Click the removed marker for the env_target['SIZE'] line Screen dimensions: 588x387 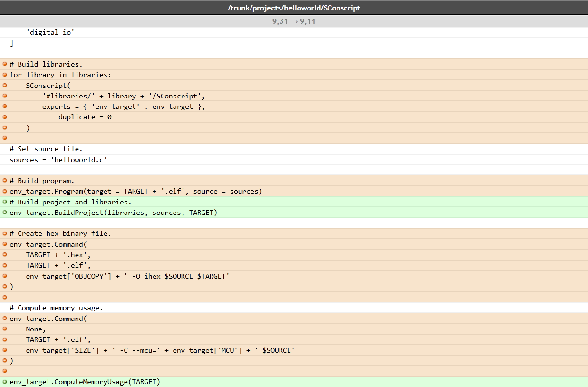pyautogui.click(x=5, y=350)
